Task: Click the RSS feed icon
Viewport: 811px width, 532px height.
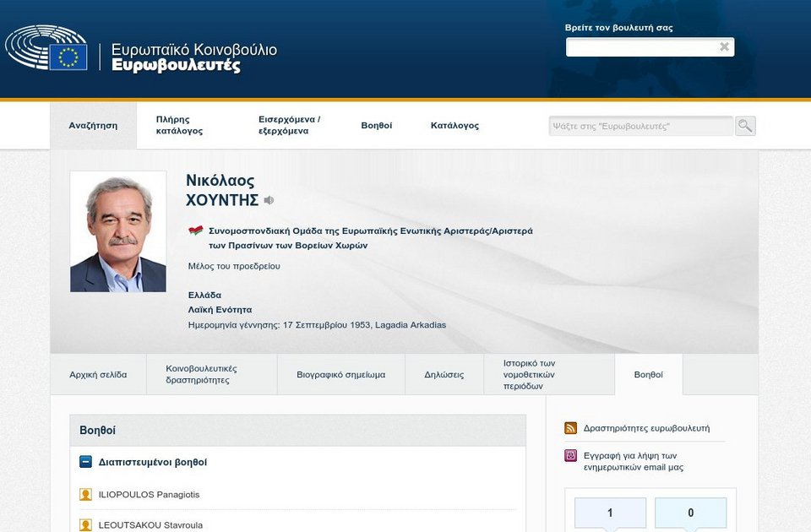Action: click(x=570, y=428)
